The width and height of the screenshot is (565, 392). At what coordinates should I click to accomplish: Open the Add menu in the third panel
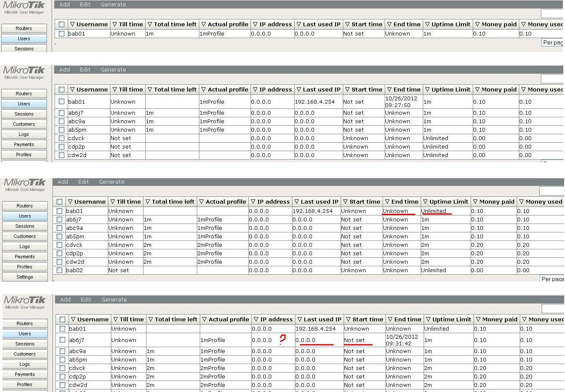point(63,182)
